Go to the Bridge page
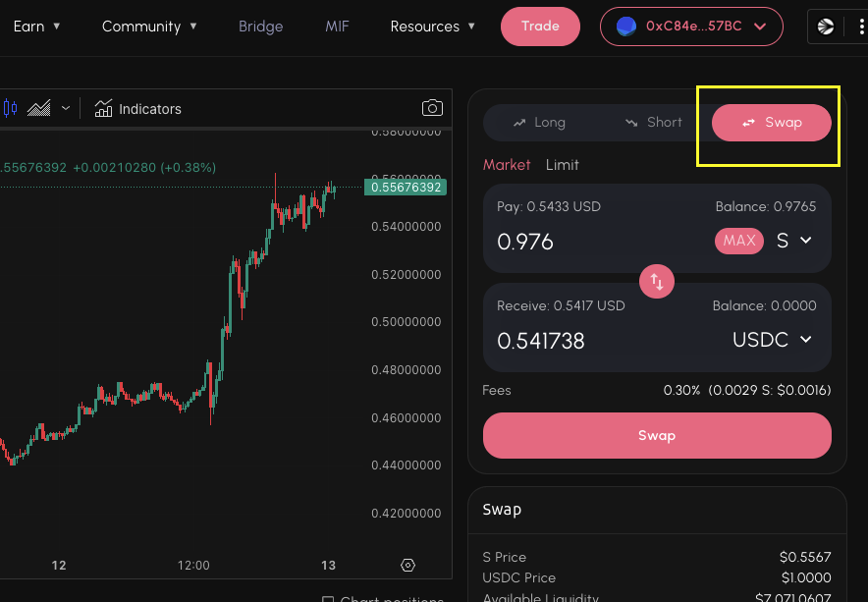This screenshot has width=868, height=602. [x=261, y=27]
